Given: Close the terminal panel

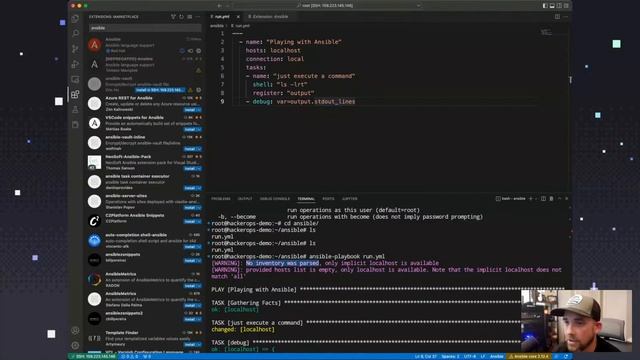Looking at the screenshot, I should point(567,199).
